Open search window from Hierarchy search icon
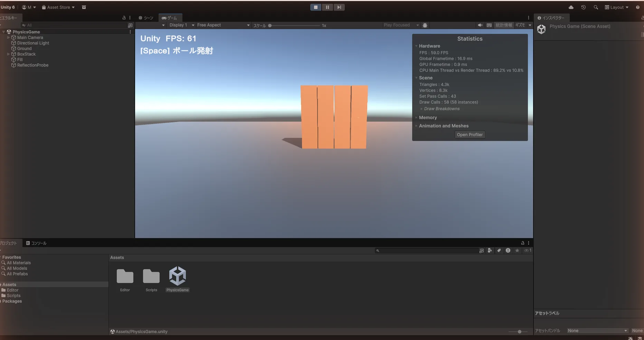 130,25
